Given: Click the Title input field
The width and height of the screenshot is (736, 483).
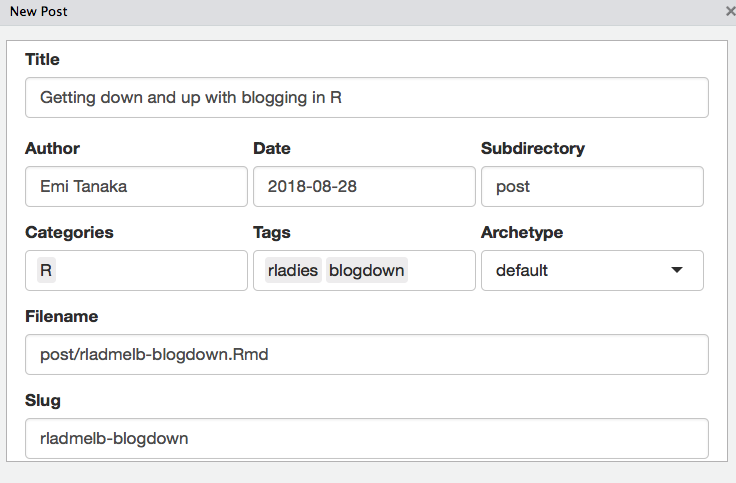Looking at the screenshot, I should 367,98.
